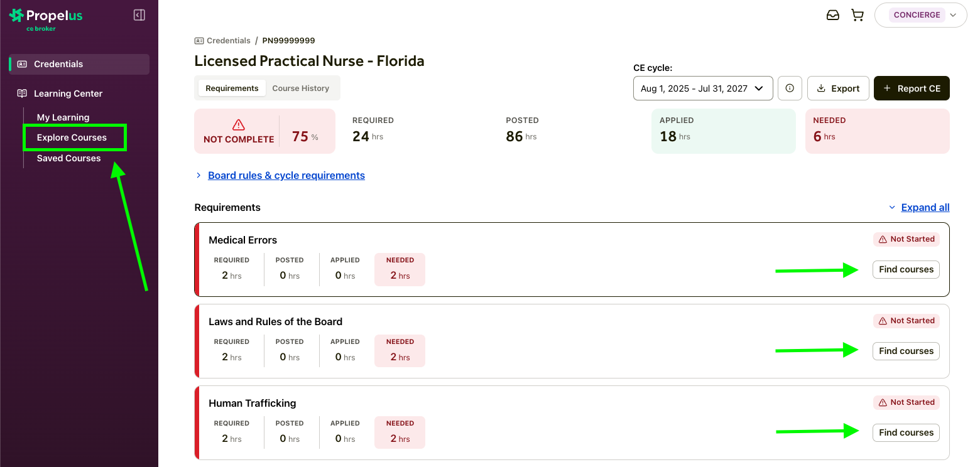The height and width of the screenshot is (467, 980).
Task: Click the Report CE button
Action: pos(911,89)
